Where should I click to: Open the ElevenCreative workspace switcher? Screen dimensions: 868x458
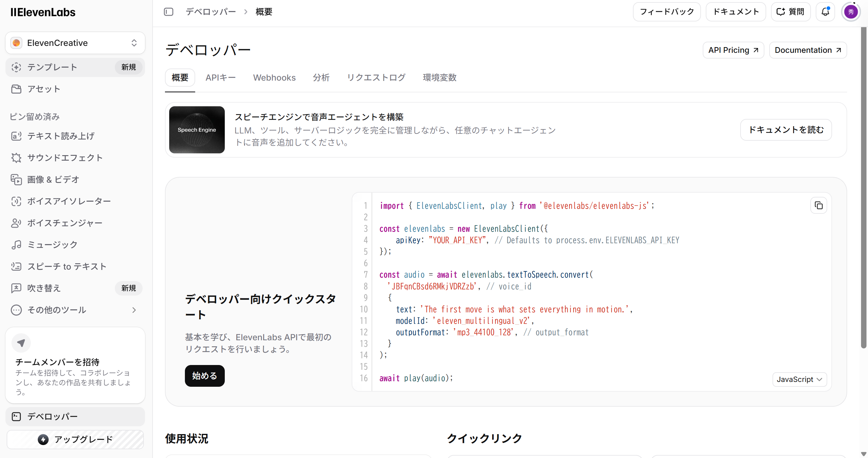pos(75,43)
